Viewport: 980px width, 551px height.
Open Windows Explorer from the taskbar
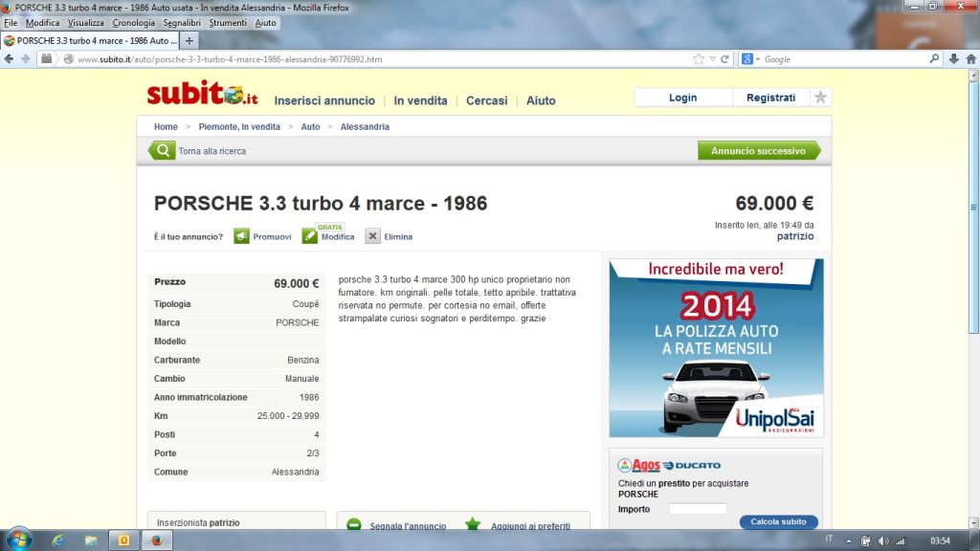(x=91, y=540)
